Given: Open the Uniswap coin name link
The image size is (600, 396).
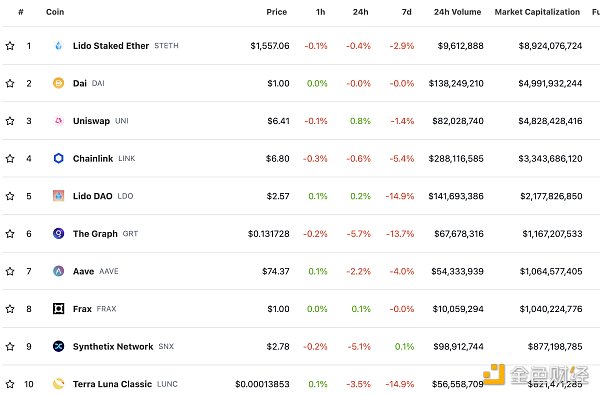Looking at the screenshot, I should tap(91, 121).
